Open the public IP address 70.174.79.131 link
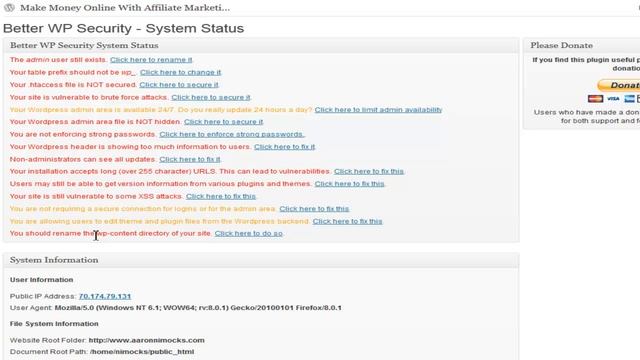The width and height of the screenshot is (640, 360). click(105, 296)
